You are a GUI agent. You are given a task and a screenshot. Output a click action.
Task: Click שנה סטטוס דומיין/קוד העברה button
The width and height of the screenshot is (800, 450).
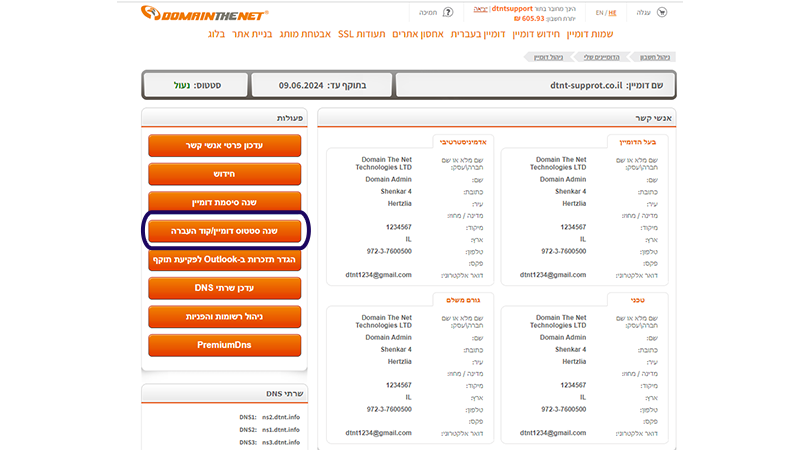pyautogui.click(x=224, y=231)
